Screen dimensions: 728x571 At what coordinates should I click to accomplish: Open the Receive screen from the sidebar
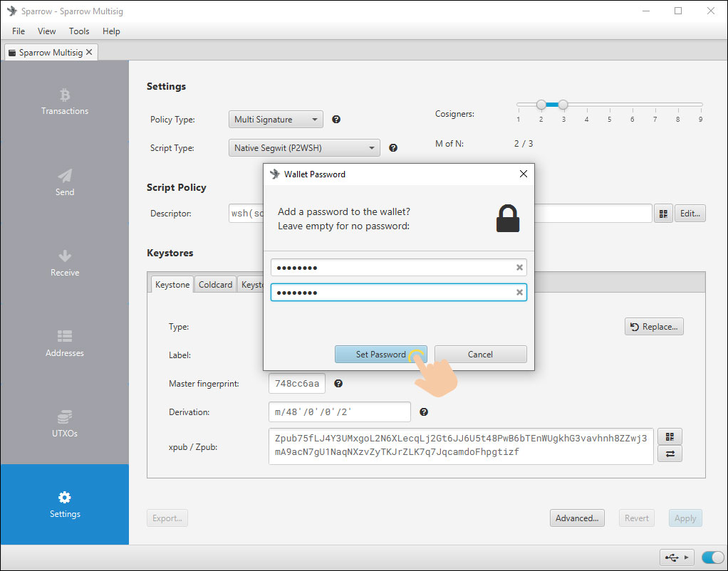pos(64,264)
